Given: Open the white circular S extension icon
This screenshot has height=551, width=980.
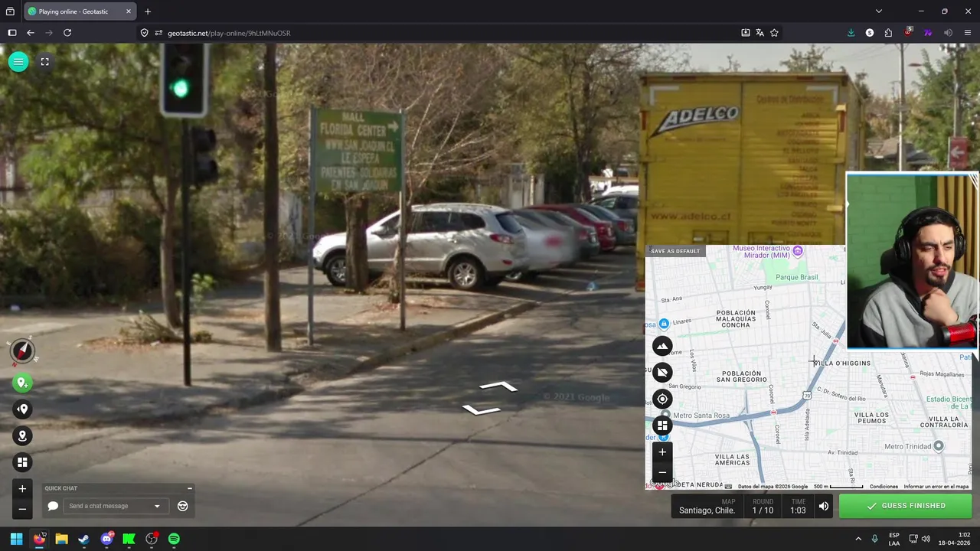Looking at the screenshot, I should (x=870, y=33).
